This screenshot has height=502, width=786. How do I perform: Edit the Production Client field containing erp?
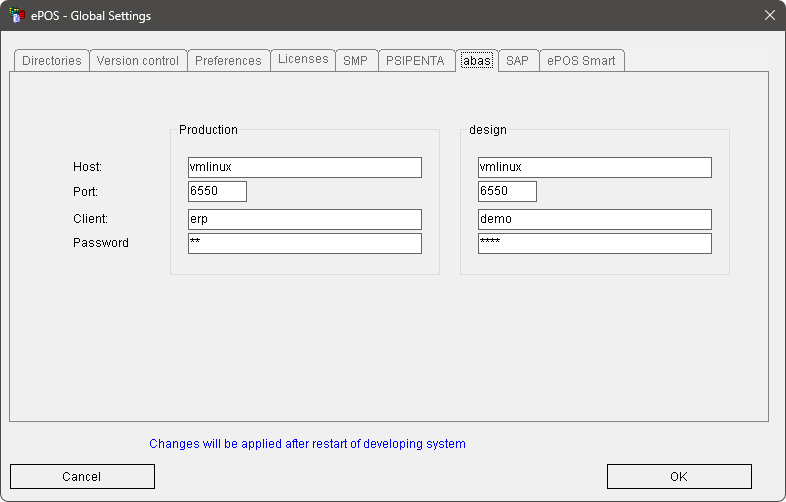point(304,219)
